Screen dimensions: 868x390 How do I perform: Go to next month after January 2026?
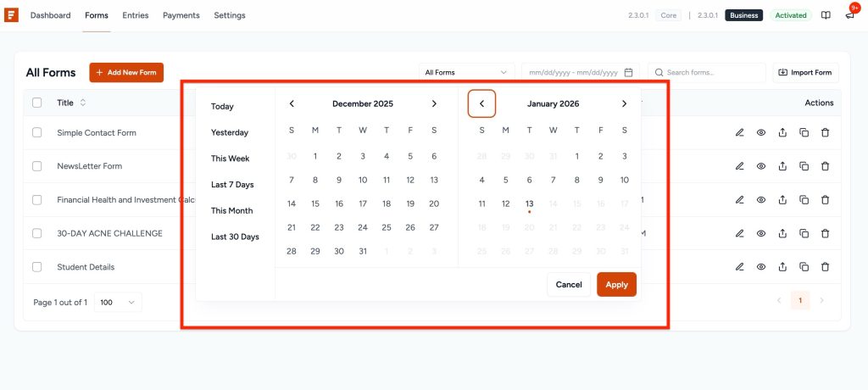(624, 103)
